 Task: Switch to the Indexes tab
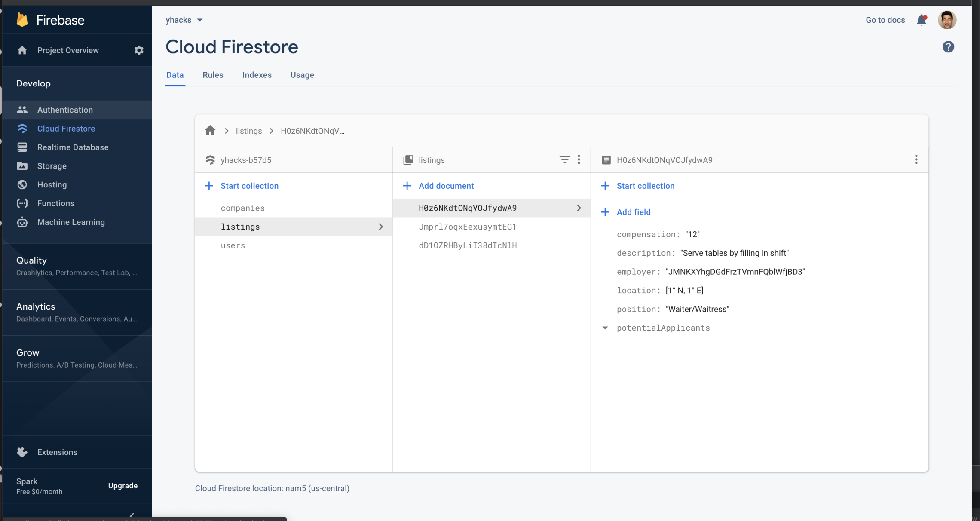point(257,75)
